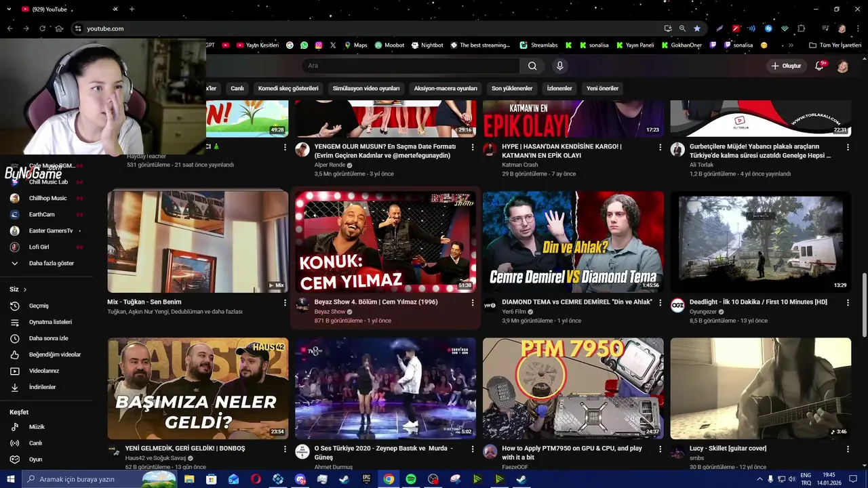Click Windows Start button

(11, 479)
